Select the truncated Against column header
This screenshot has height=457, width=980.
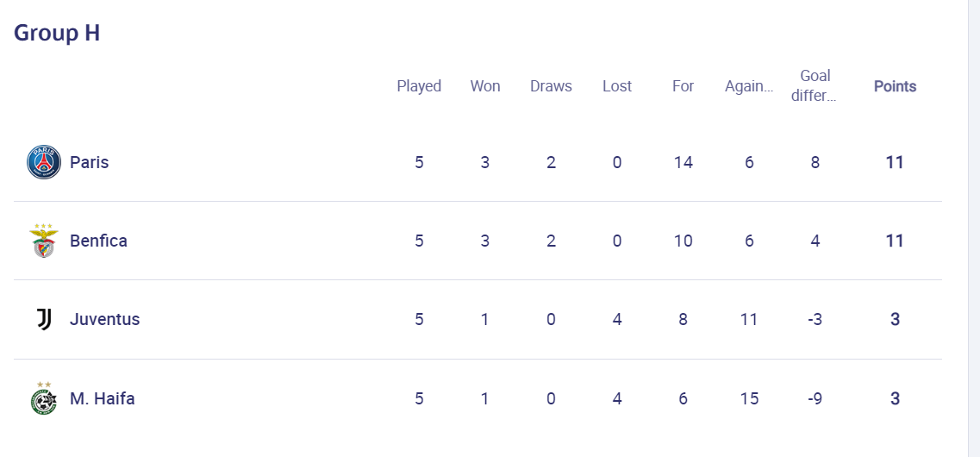point(749,86)
